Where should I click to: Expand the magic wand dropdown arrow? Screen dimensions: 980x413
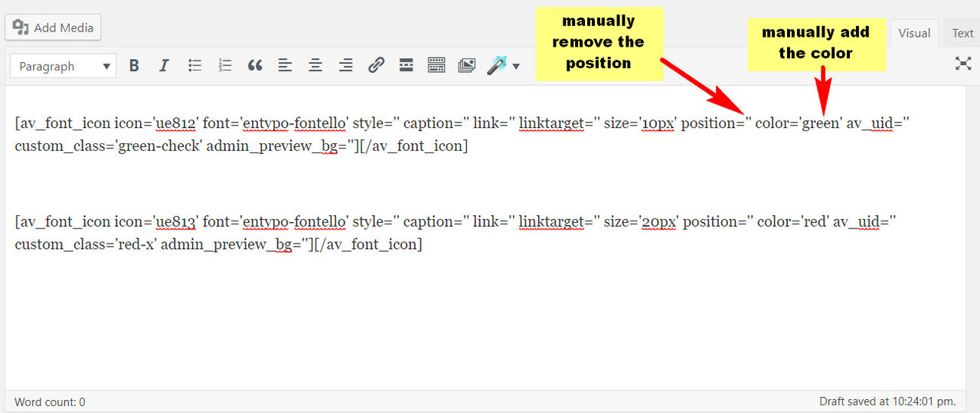coord(517,67)
